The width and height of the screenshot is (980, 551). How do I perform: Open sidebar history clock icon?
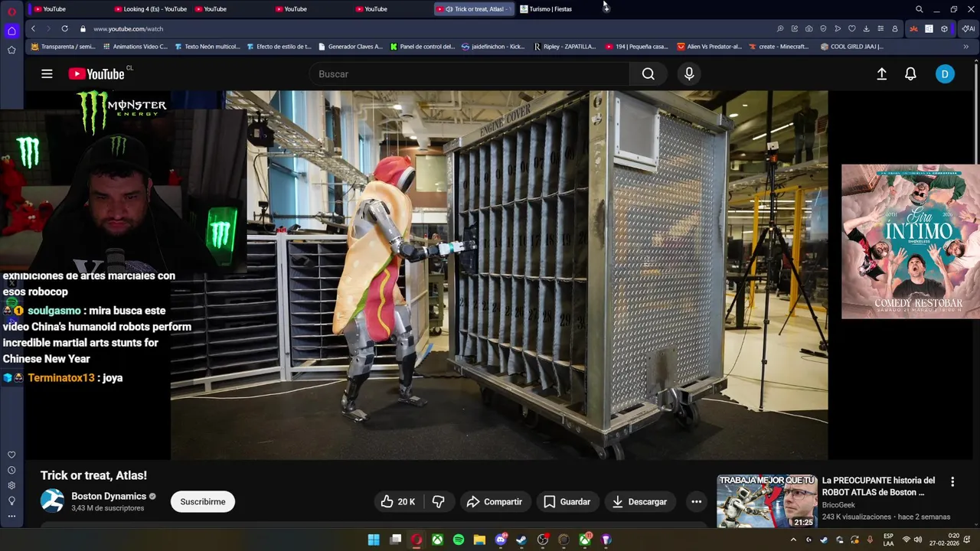[x=11, y=470]
